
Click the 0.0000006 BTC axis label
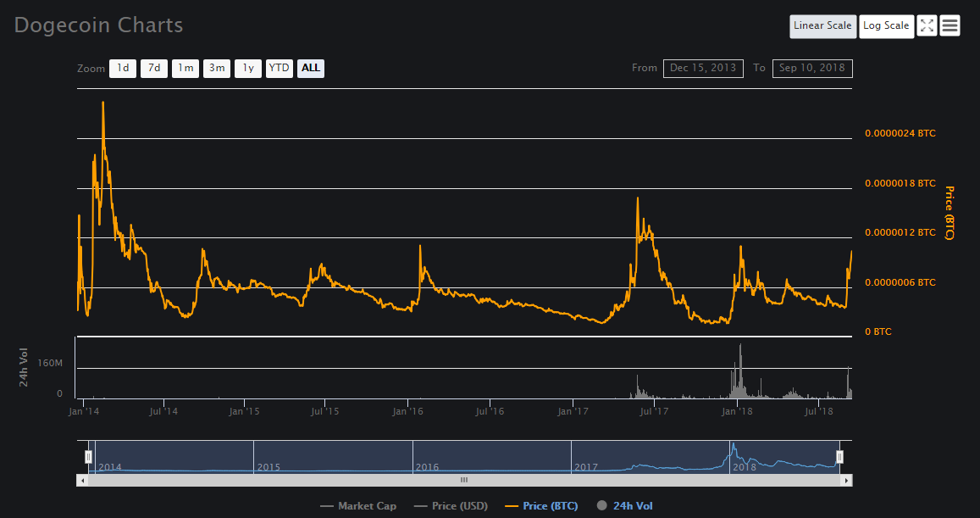[x=900, y=283]
